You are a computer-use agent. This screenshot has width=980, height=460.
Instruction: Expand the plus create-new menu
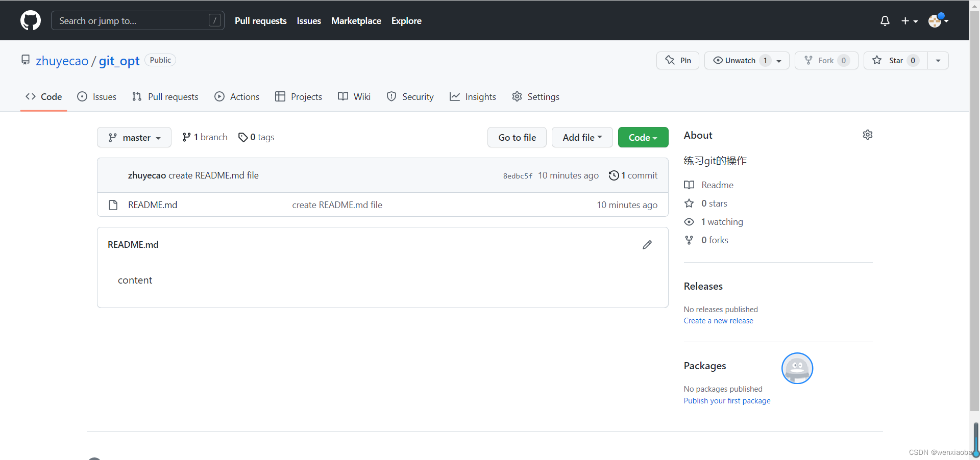point(910,21)
